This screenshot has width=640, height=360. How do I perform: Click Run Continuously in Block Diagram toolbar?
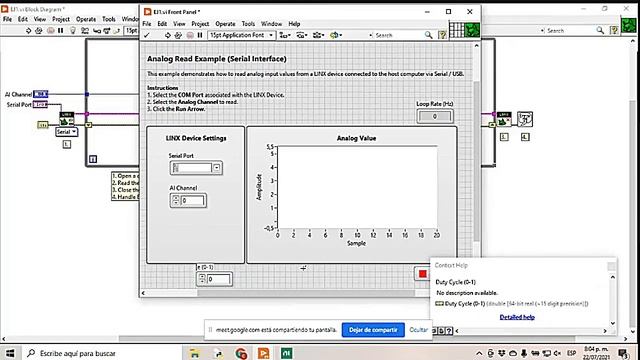38,31
